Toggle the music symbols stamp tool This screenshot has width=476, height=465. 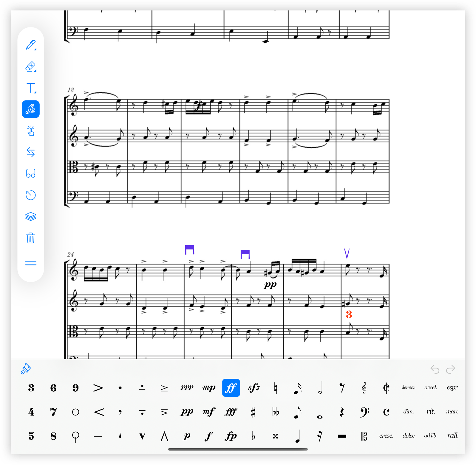pyautogui.click(x=31, y=109)
